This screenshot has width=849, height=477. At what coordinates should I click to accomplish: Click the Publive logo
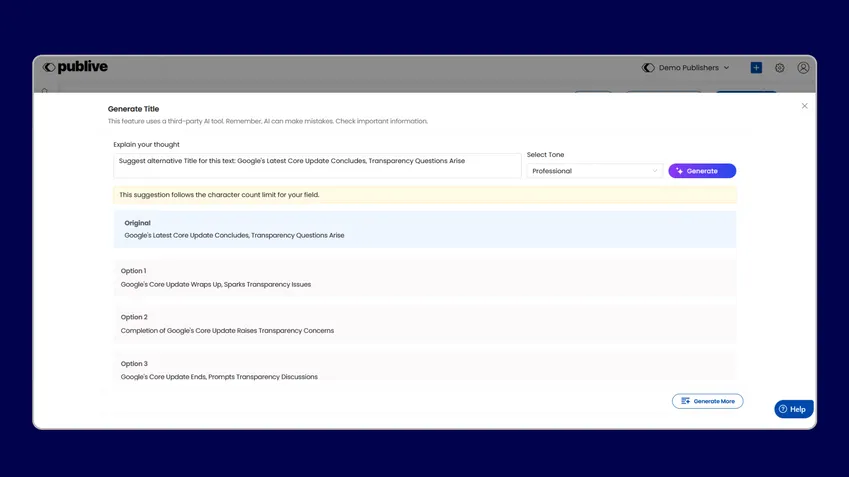(75, 67)
